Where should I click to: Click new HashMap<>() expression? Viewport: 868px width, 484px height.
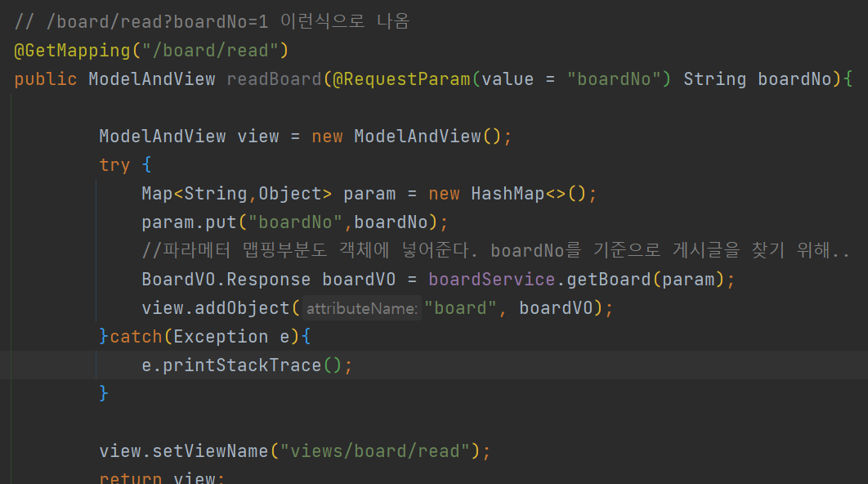pos(507,194)
